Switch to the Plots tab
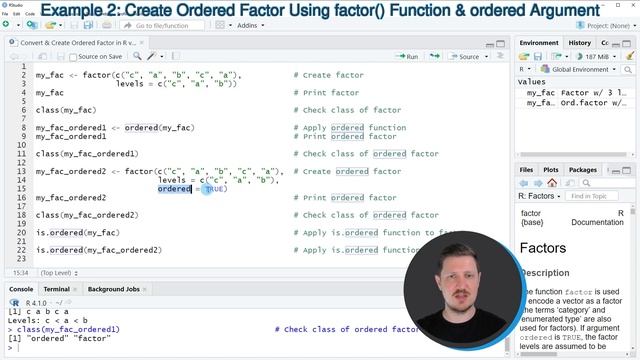The width and height of the screenshot is (640, 360). pos(551,170)
